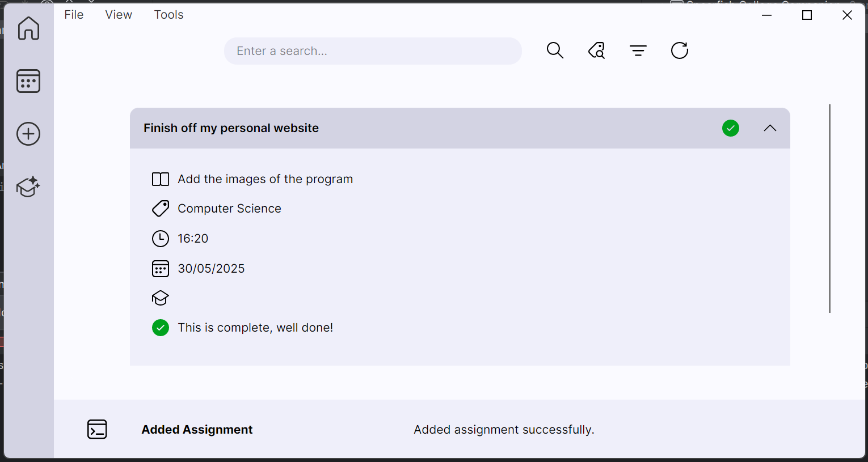Viewport: 868px width, 462px height.
Task: Click the 'Finish off my personal website' title
Action: coord(231,128)
